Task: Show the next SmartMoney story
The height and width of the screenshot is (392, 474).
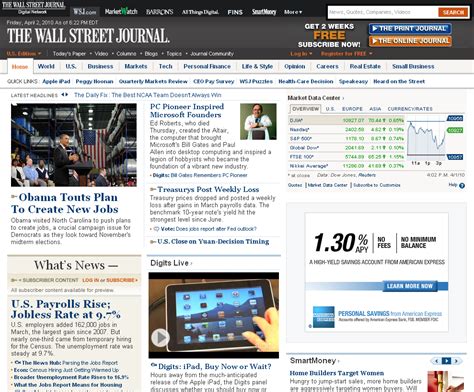Action: (457, 361)
